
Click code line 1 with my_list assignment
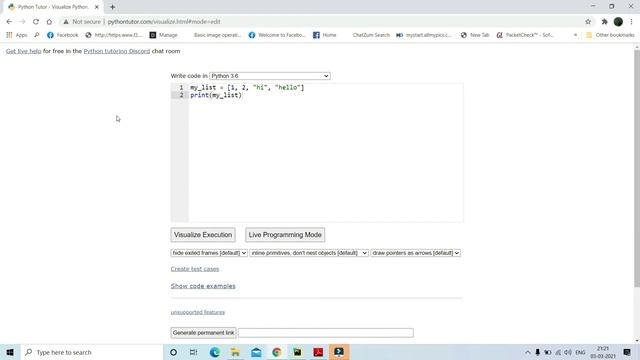247,87
